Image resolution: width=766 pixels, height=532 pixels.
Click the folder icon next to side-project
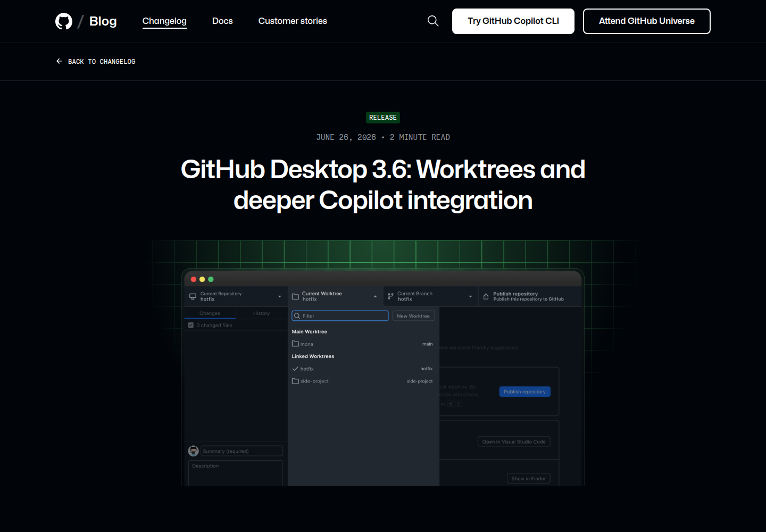[295, 381]
